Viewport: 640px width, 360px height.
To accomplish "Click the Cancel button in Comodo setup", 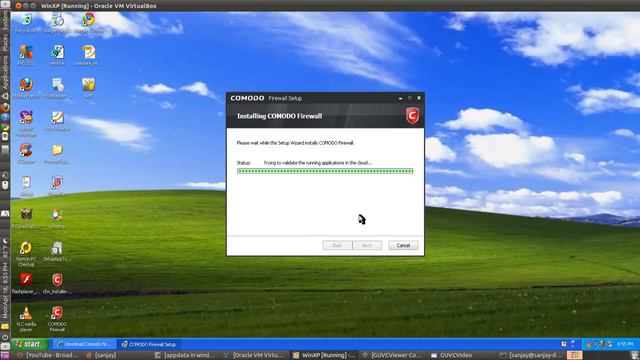I will [403, 245].
